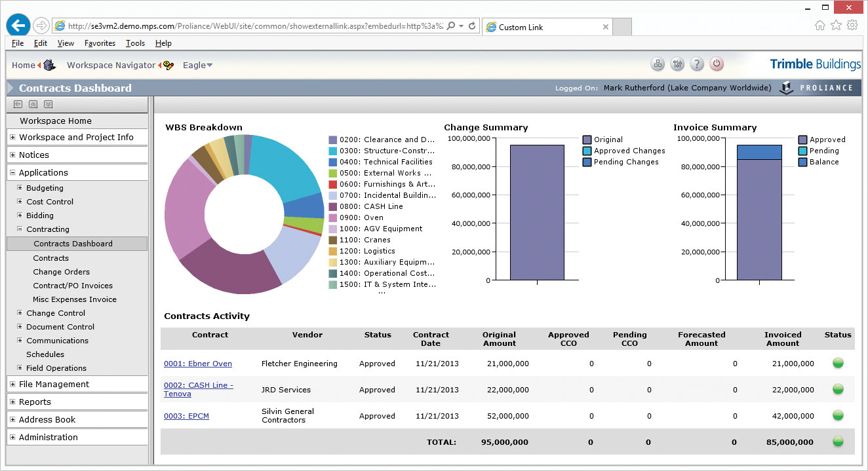Click the Workspace Navigator pencil icon
The image size is (868, 471).
(168, 65)
